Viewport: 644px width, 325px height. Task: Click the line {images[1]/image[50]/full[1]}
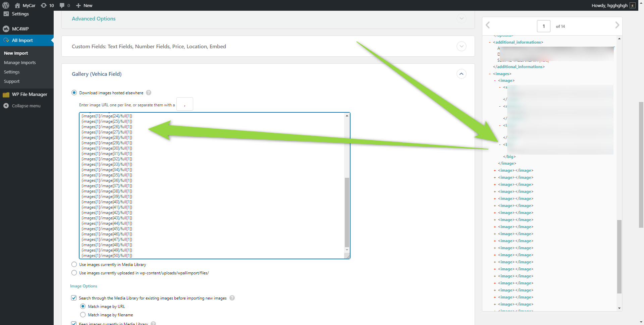coord(107,256)
